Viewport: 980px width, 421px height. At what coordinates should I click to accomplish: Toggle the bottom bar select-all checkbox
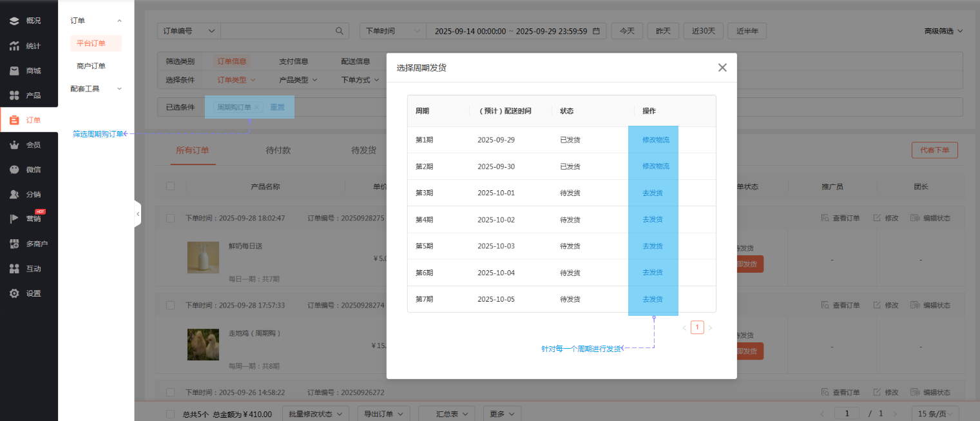[x=171, y=414]
